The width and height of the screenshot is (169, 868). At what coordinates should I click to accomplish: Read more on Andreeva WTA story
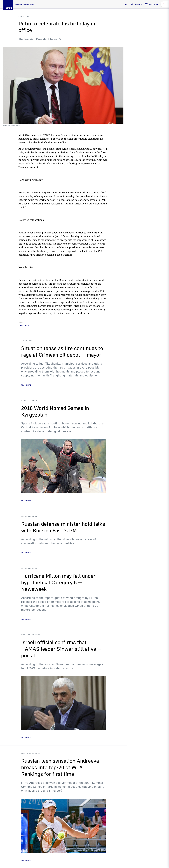point(26,860)
